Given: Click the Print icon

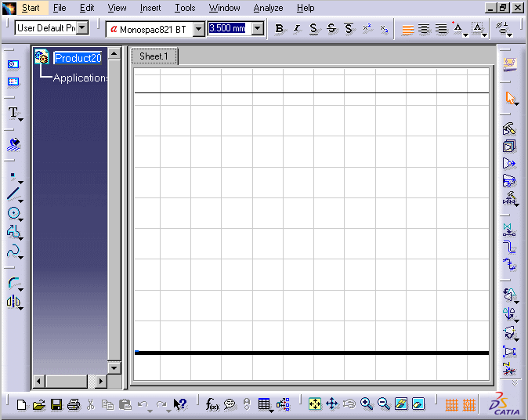Looking at the screenshot, I should 74,404.
